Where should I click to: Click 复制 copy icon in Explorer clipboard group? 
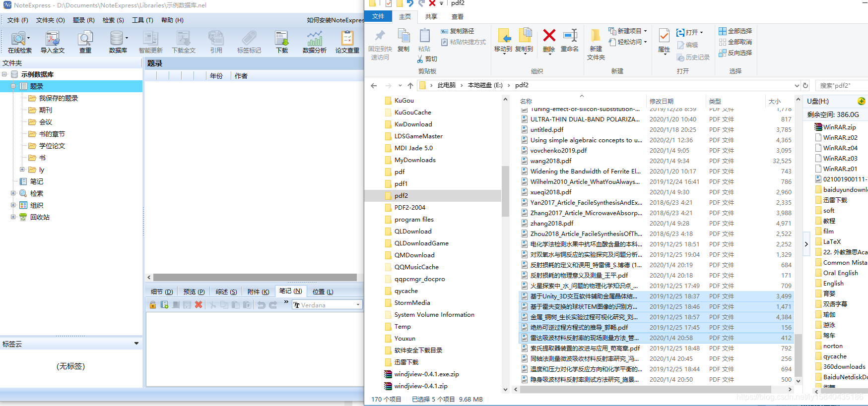[x=403, y=41]
